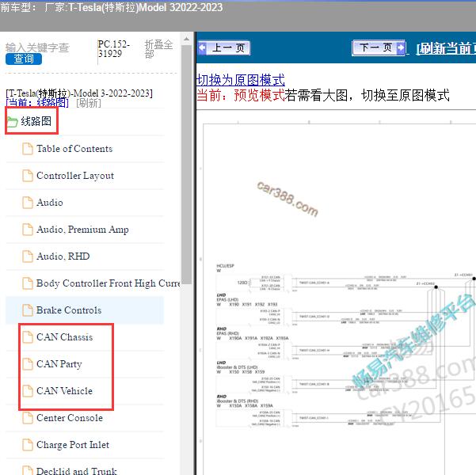Image resolution: width=476 pixels, height=475 pixels.
Task: Click CAN Chassis document icon
Action: (x=28, y=337)
